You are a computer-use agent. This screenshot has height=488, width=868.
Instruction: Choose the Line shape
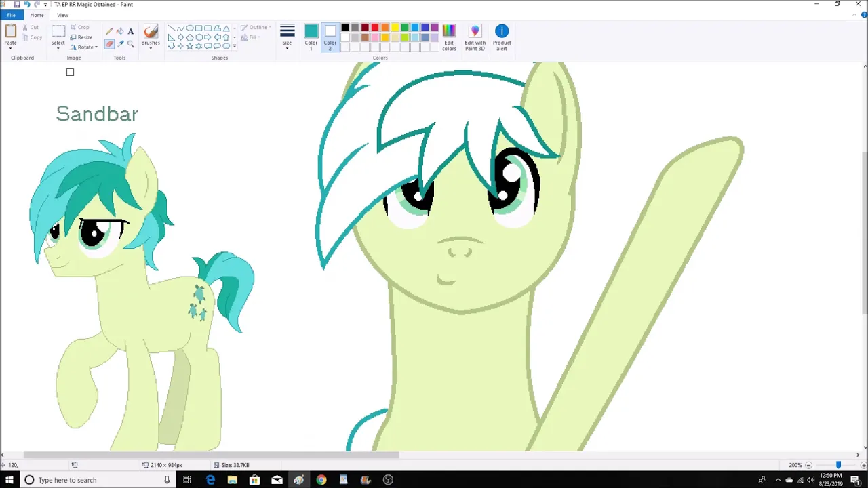172,28
